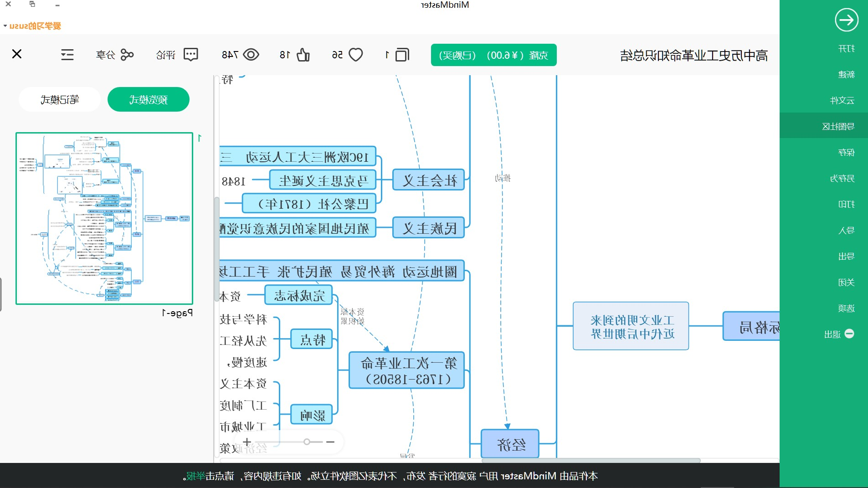Switch to 预览模式 preview mode
Screen dimensions: 868x488
[148, 99]
